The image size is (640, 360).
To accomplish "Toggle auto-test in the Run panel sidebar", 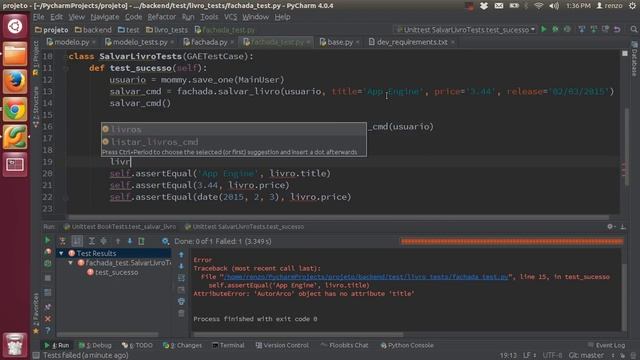I will pos(48,264).
